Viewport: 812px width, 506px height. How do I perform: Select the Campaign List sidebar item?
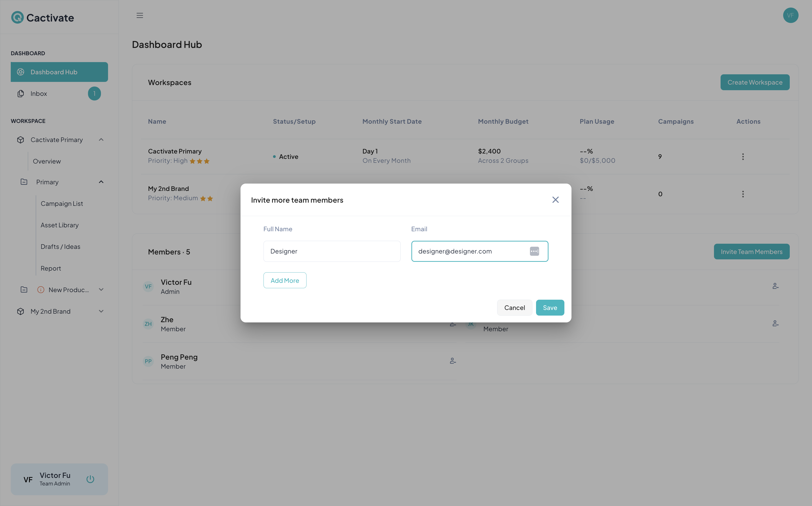coord(62,203)
